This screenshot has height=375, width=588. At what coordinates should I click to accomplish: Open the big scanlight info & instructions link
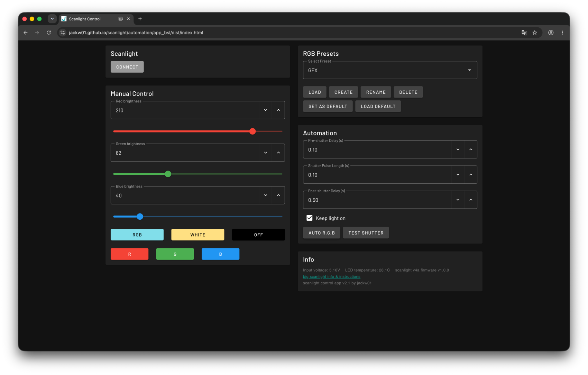click(332, 277)
